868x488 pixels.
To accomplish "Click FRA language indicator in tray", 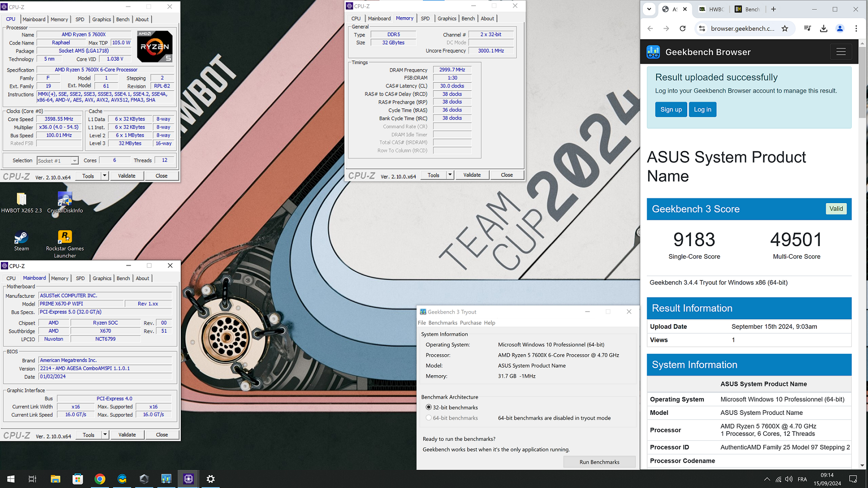I will pos(802,479).
